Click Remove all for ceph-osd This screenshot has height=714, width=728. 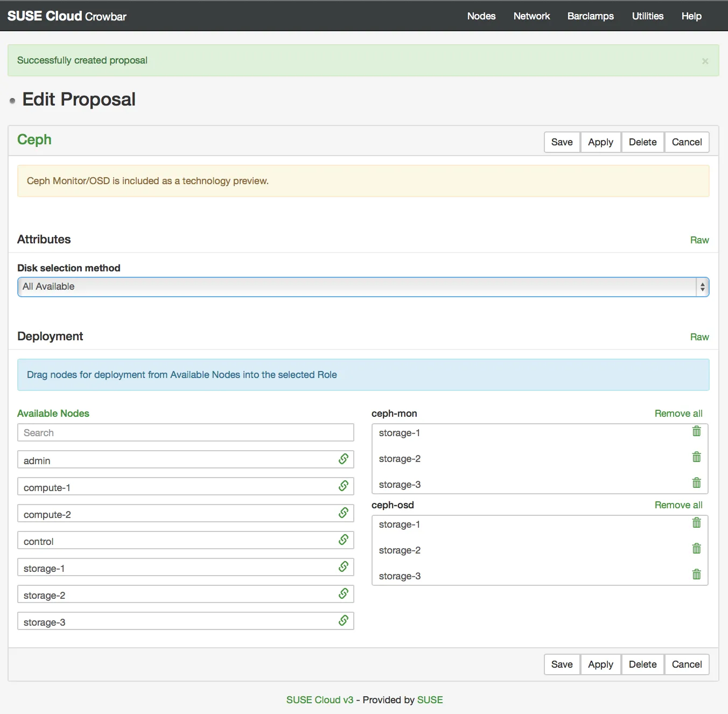(678, 505)
